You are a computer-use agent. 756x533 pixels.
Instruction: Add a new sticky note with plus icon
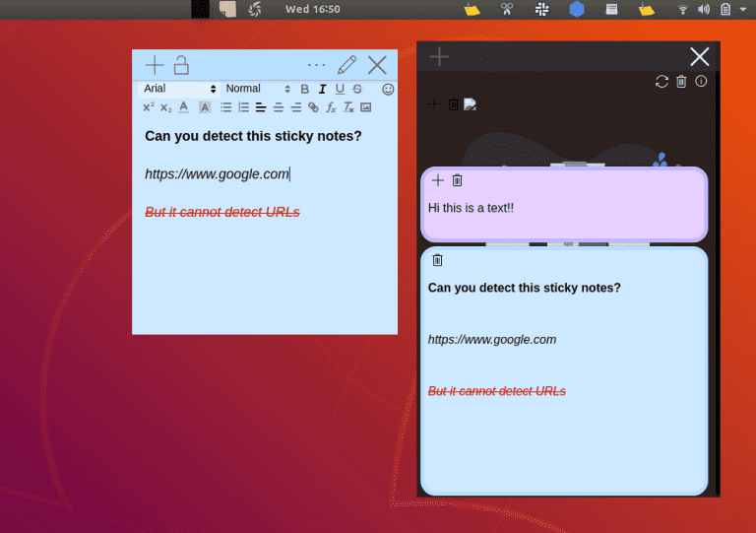pos(155,65)
